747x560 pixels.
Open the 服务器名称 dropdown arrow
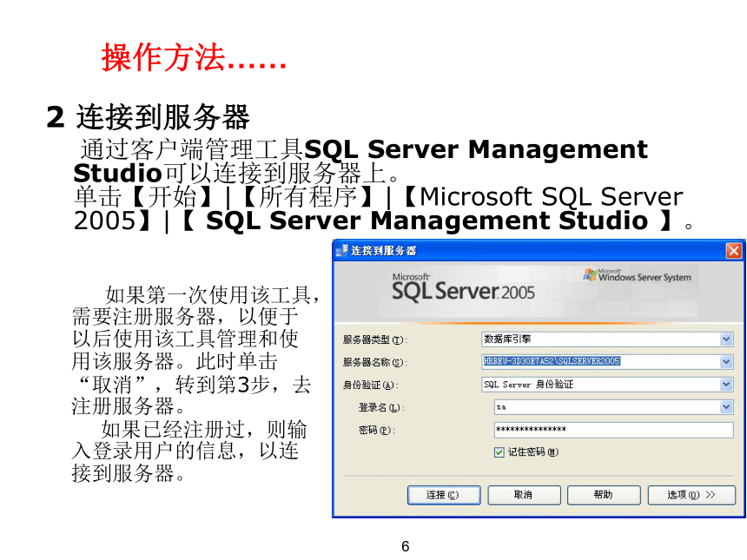tap(726, 361)
